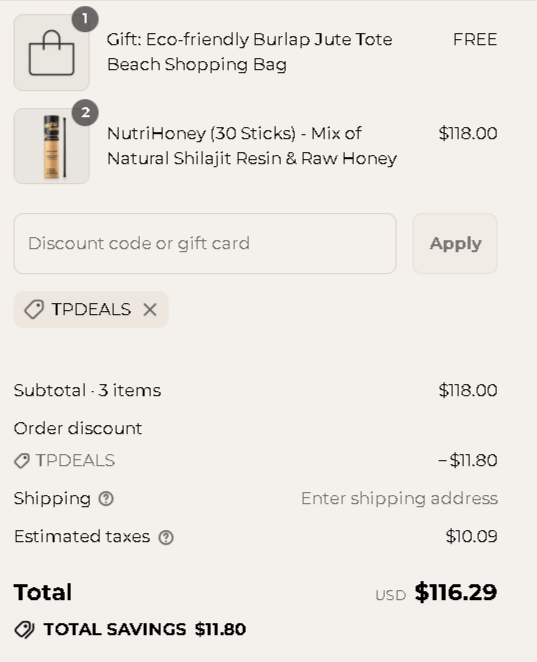The width and height of the screenshot is (537, 662).
Task: Click the Total Savings tags icon
Action: click(24, 629)
